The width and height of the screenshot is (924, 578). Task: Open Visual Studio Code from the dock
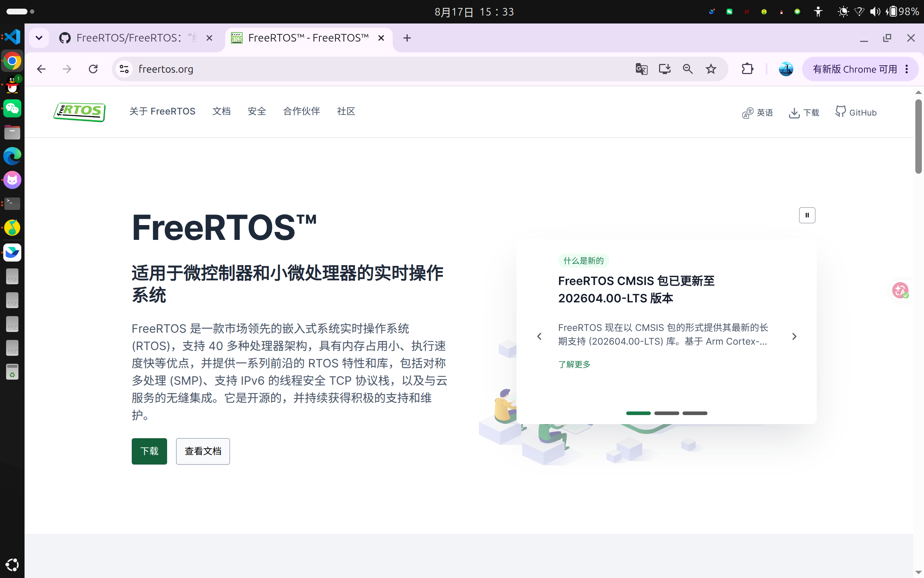coord(12,37)
